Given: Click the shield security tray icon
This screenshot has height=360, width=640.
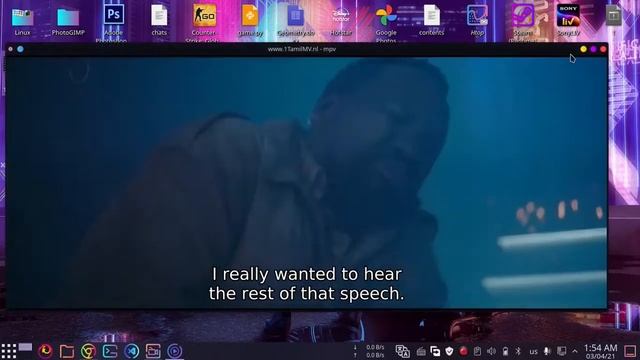Looking at the screenshot, I should (449, 351).
